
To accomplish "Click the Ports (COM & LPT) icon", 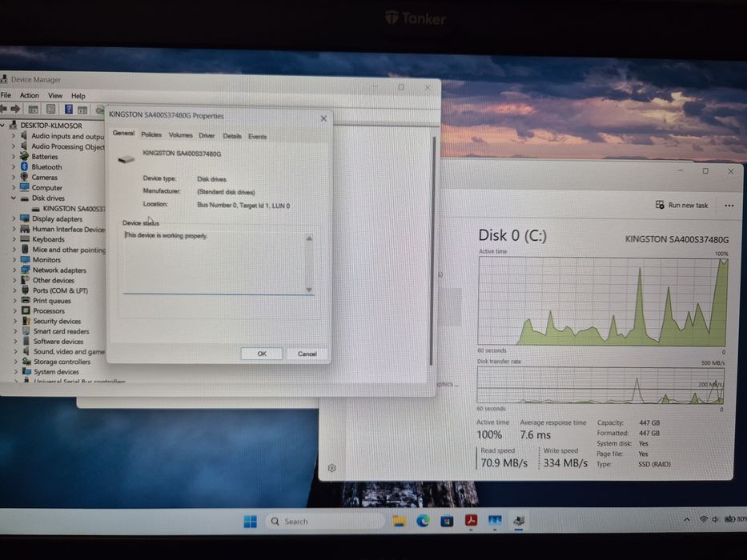I will [26, 290].
